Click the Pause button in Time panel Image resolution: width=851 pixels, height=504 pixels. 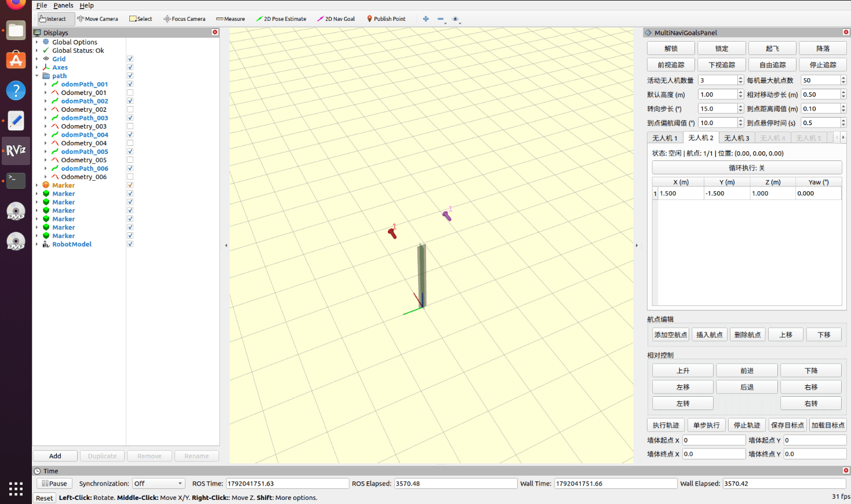pos(53,484)
